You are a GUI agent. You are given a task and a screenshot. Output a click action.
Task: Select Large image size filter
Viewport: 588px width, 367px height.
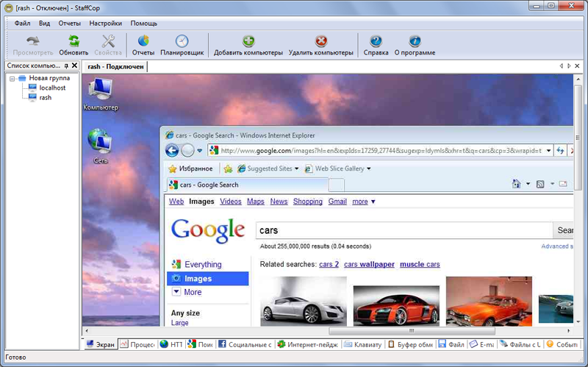[179, 323]
